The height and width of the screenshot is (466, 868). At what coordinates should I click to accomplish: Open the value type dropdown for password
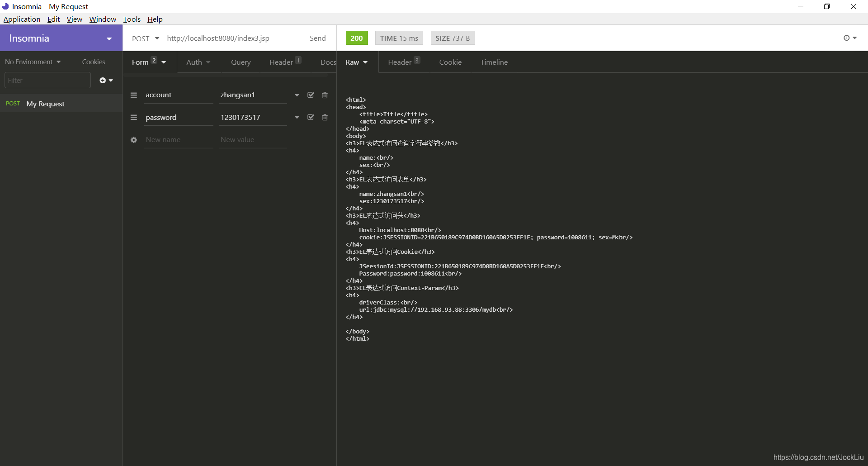click(x=297, y=117)
